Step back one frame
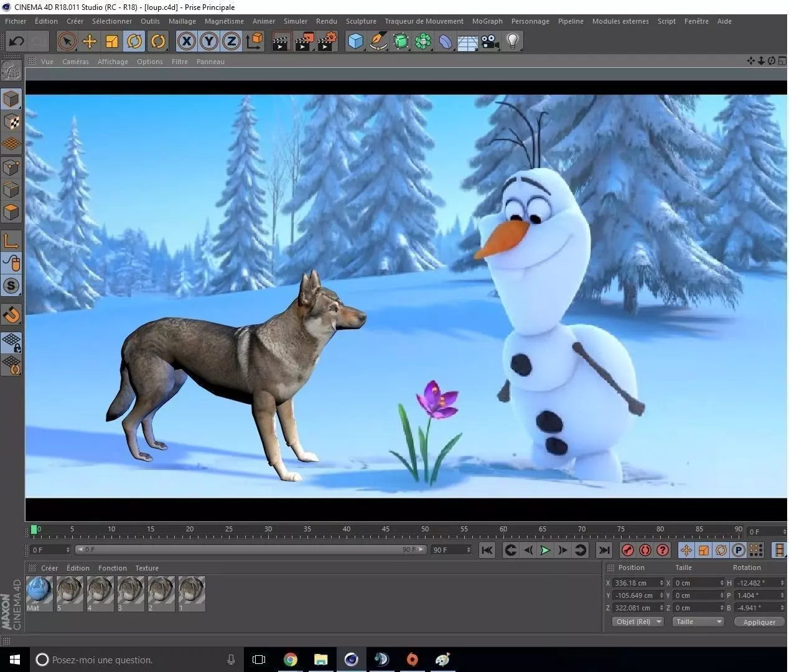789x672 pixels. (528, 550)
